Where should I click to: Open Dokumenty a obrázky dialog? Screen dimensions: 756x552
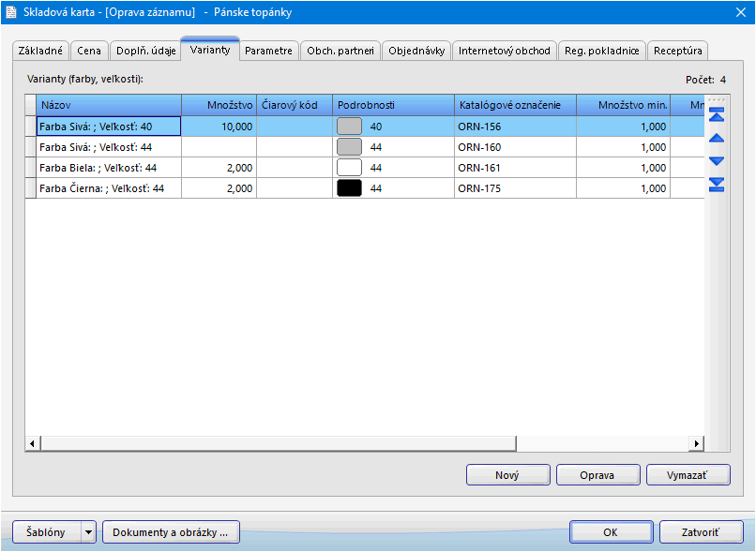[x=171, y=532]
